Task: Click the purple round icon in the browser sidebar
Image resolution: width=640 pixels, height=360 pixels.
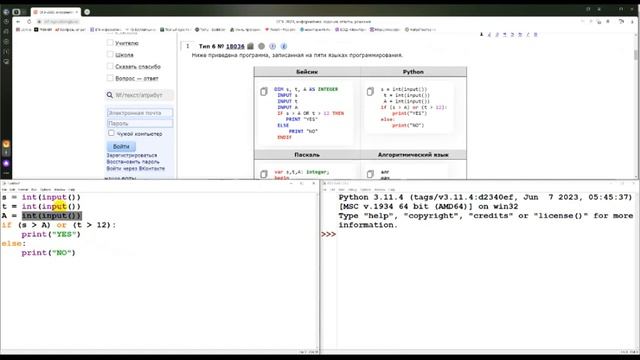Action: click(x=6, y=163)
